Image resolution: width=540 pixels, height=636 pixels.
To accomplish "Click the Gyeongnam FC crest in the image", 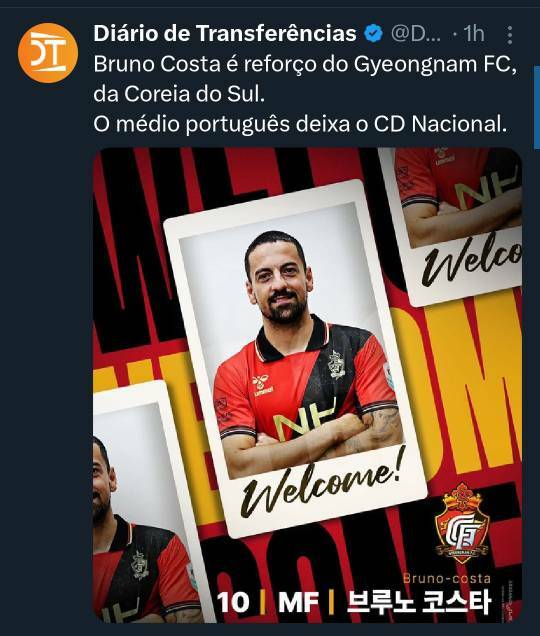I will point(461,523).
